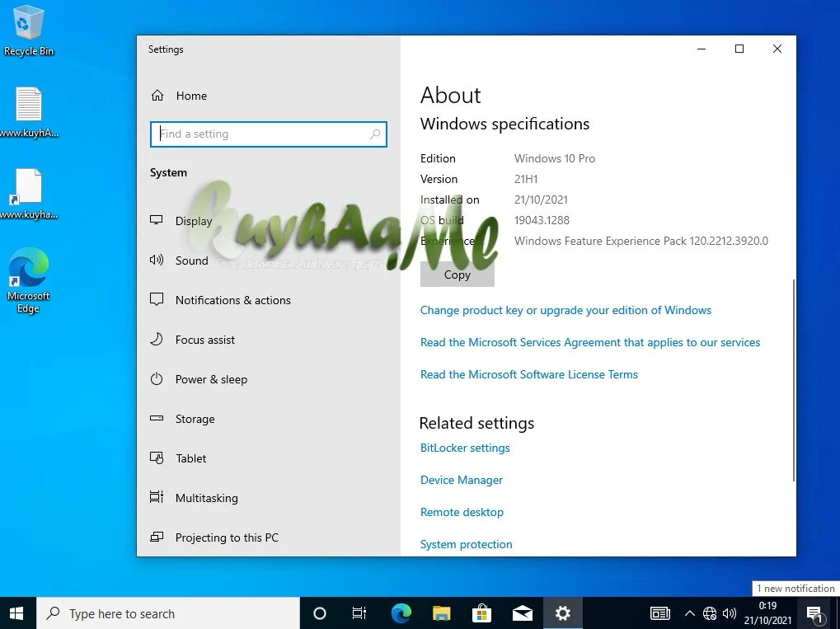This screenshot has width=840, height=629.
Task: Click the Focus assist moon icon
Action: pyautogui.click(x=157, y=339)
